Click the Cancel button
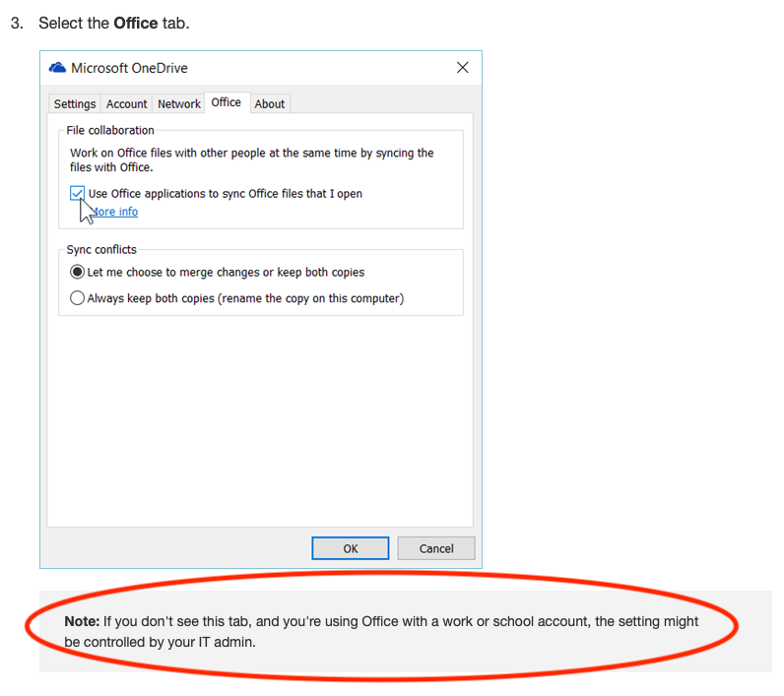Image resolution: width=784 pixels, height=696 pixels. pyautogui.click(x=436, y=548)
